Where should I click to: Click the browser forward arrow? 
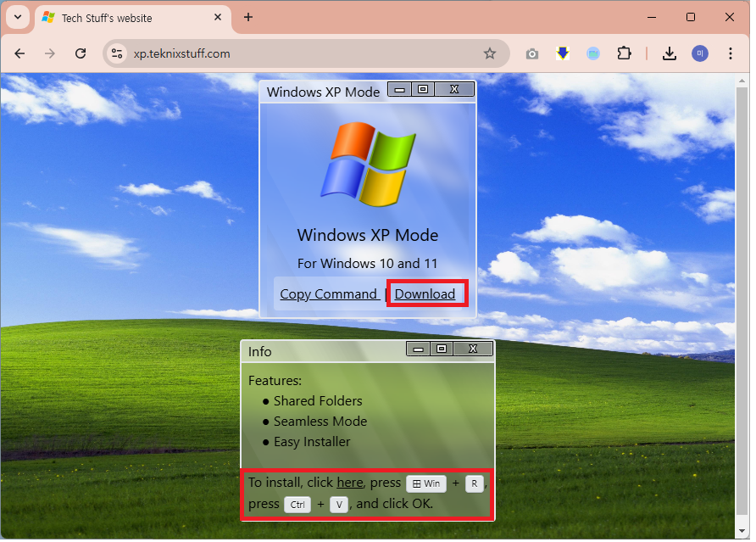50,53
